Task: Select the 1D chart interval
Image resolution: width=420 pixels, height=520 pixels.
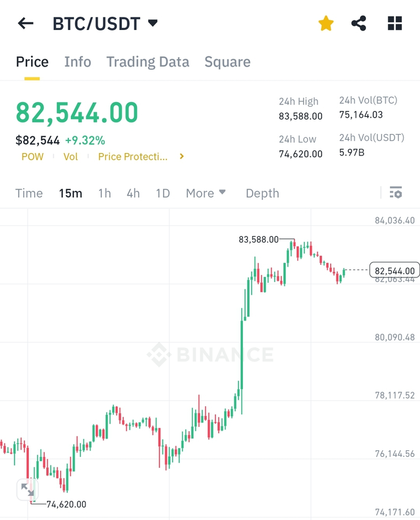Action: (x=163, y=193)
